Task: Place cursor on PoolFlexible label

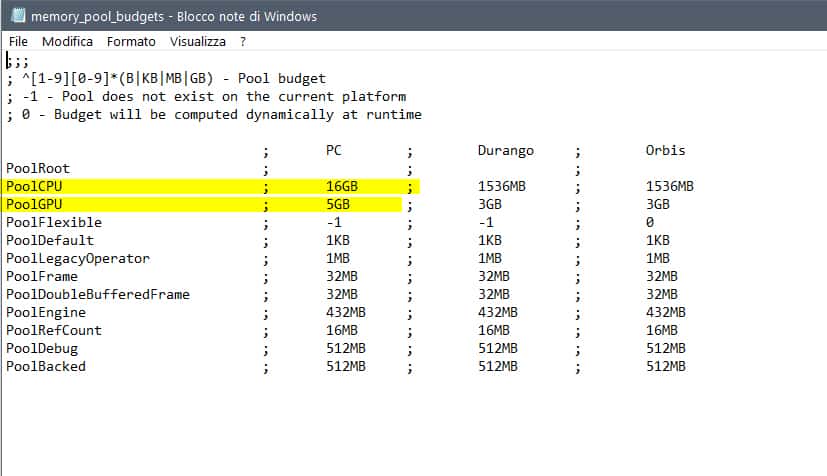Action: tap(53, 223)
